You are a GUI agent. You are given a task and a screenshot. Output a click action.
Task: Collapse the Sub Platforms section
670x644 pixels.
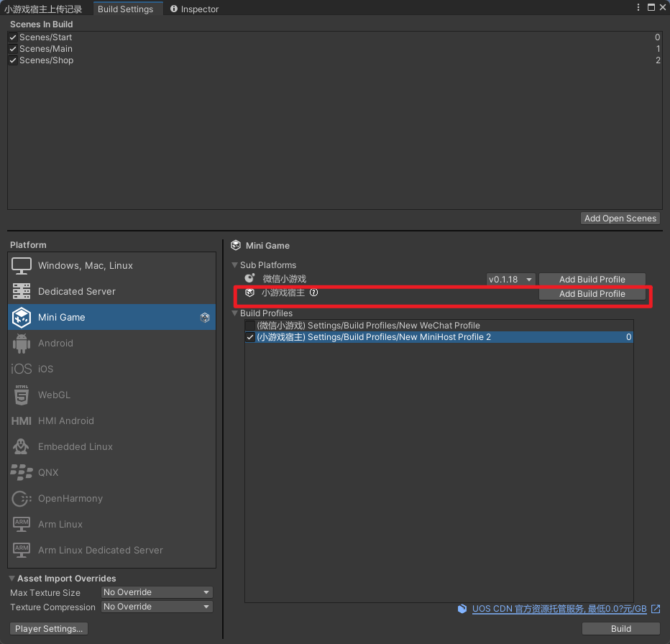(235, 265)
